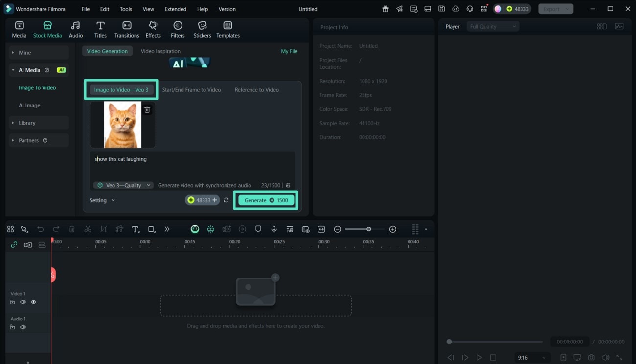The height and width of the screenshot is (364, 636).
Task: Expand the Partners section
Action: 39,140
